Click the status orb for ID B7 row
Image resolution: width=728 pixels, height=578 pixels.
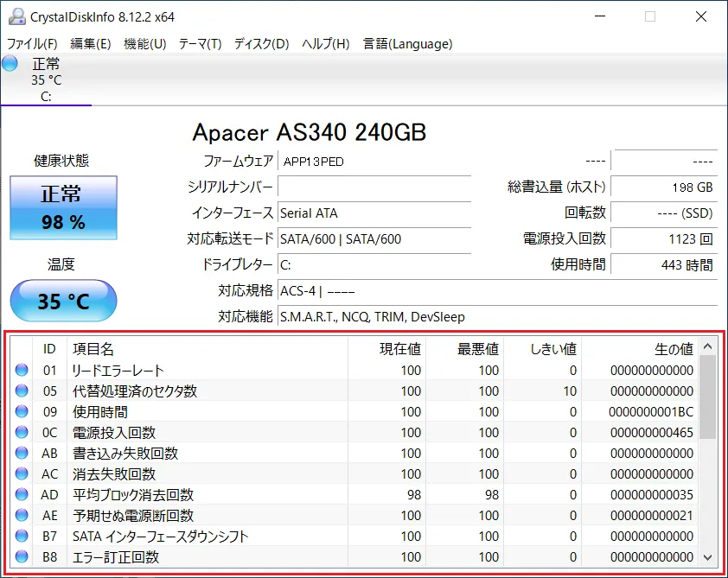tap(22, 536)
